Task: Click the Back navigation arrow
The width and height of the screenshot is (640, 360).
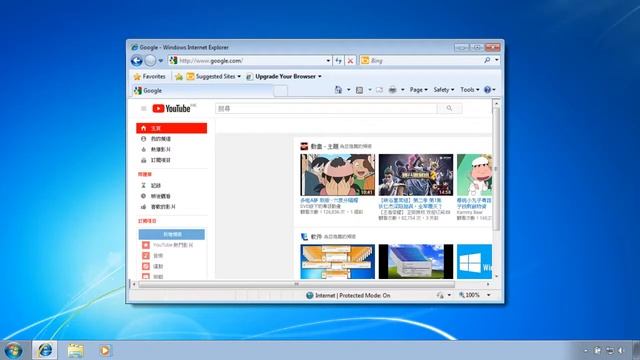Action: point(137,61)
